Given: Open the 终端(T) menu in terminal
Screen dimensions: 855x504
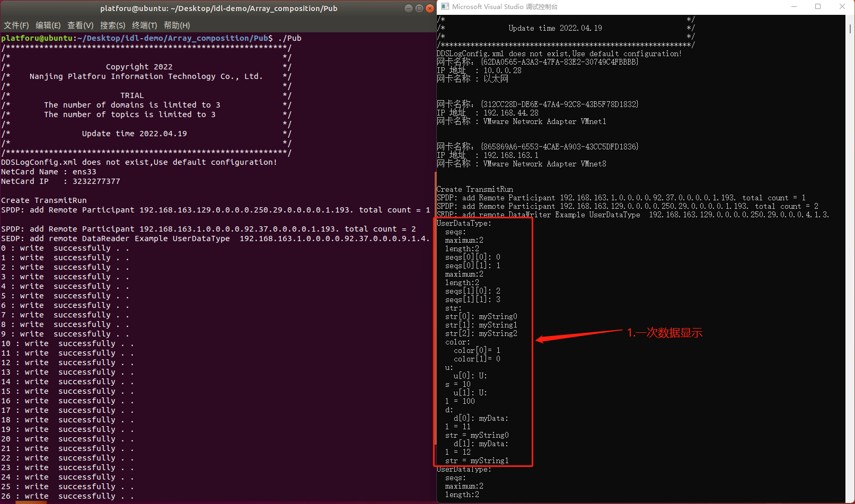Looking at the screenshot, I should point(145,25).
